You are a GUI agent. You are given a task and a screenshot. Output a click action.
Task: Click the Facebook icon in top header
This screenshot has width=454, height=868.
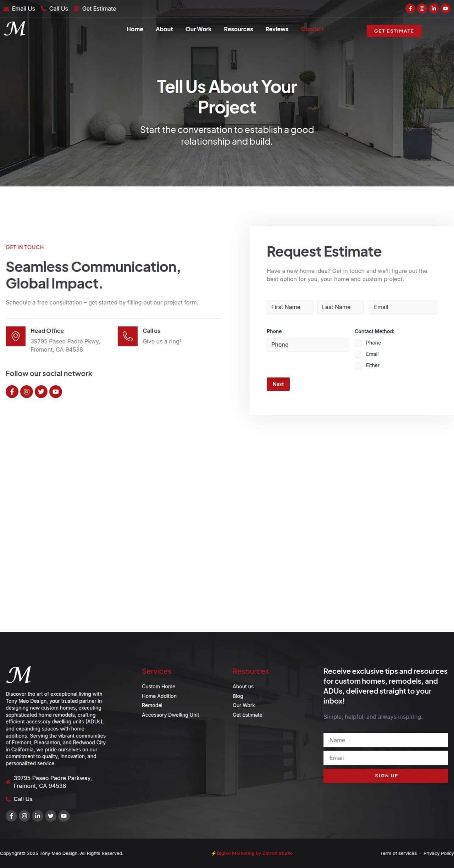410,9
